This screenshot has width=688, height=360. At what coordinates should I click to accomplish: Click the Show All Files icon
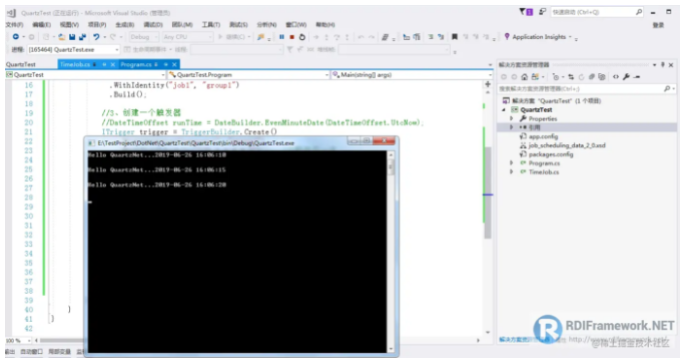pyautogui.click(x=602, y=77)
